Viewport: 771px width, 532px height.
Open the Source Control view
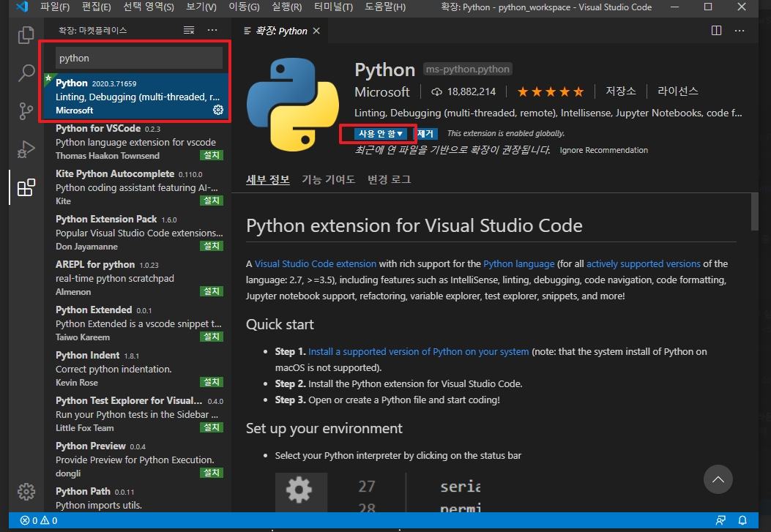tap(26, 111)
